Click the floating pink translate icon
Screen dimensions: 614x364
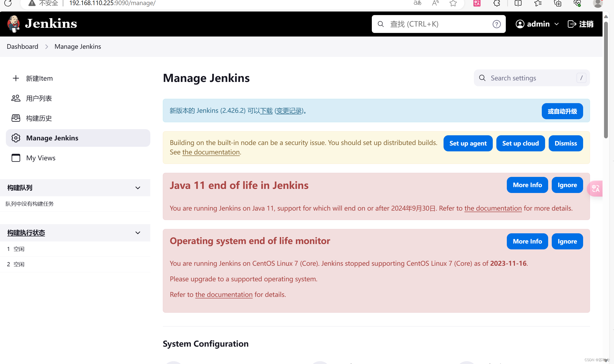[595, 189]
